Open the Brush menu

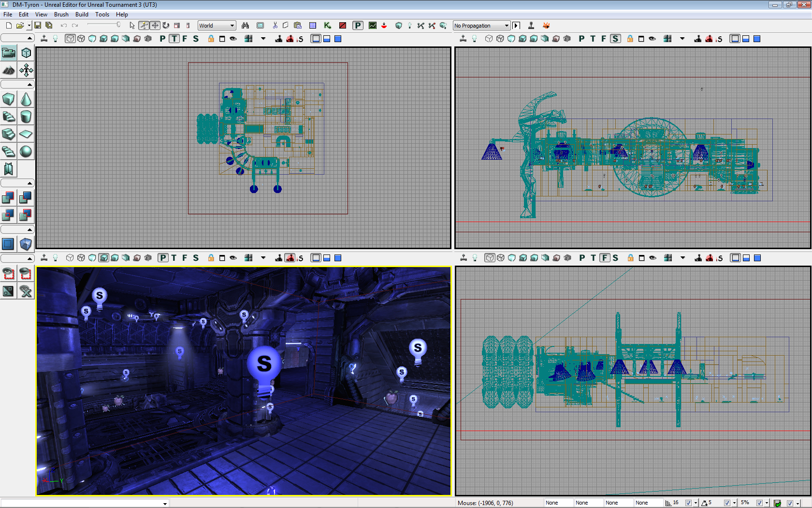[x=61, y=15]
